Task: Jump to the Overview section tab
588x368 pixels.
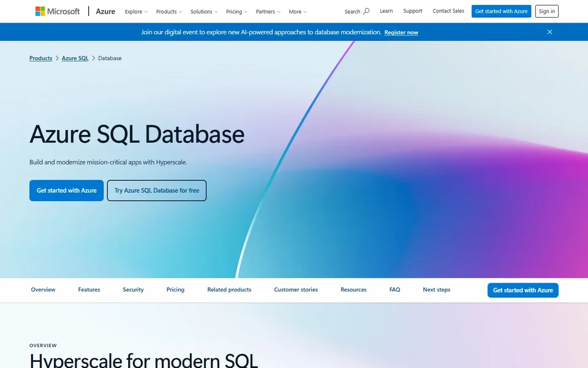Action: pos(43,289)
